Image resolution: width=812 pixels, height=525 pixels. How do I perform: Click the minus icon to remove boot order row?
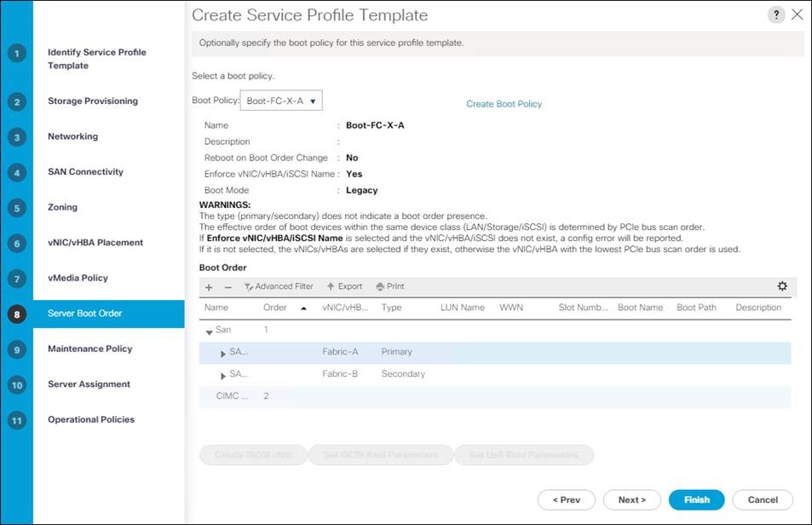(227, 287)
